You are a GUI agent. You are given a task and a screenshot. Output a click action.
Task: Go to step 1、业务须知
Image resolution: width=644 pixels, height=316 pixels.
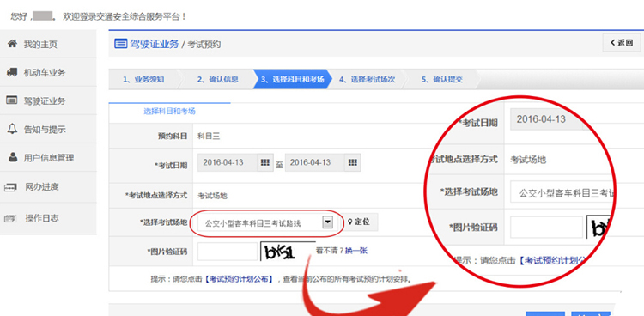[143, 79]
